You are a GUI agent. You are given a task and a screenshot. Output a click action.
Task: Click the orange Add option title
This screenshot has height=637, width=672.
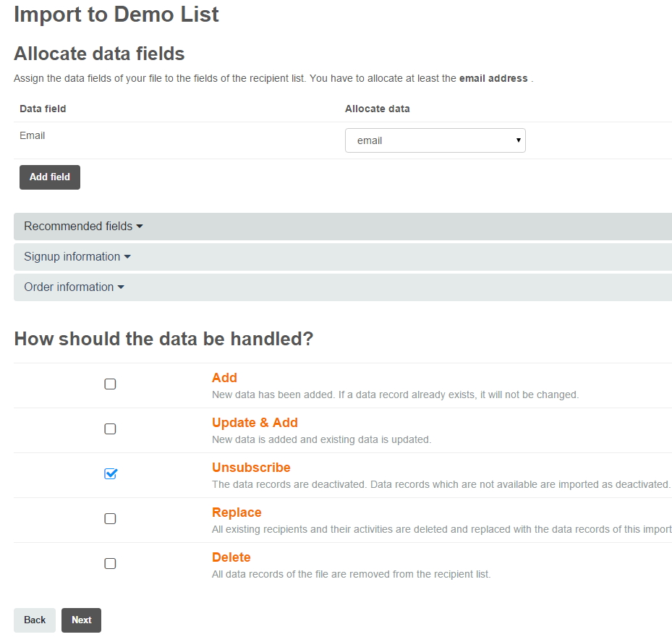(224, 378)
